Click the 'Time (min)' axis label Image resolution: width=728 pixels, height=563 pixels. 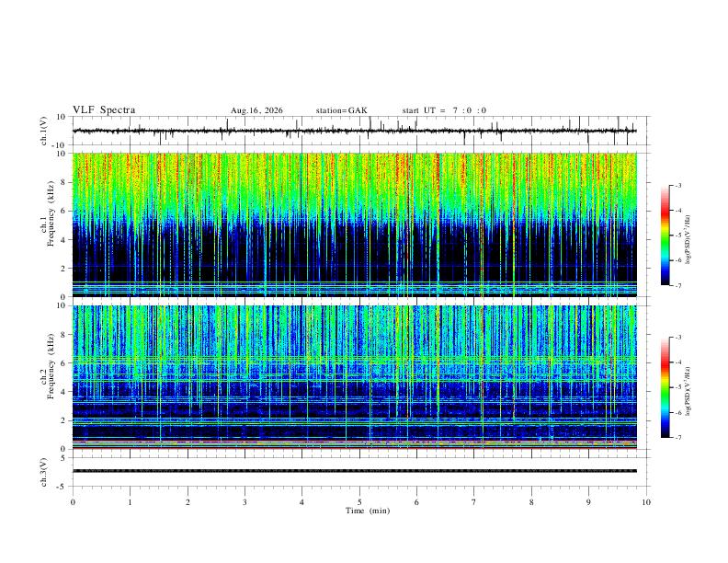pos(368,511)
